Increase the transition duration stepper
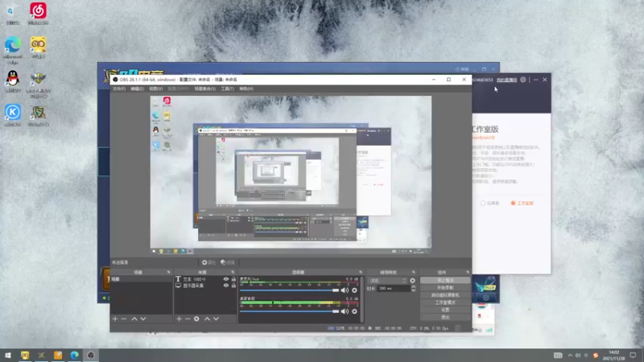Screen dimensions: 644x362 [413, 287]
